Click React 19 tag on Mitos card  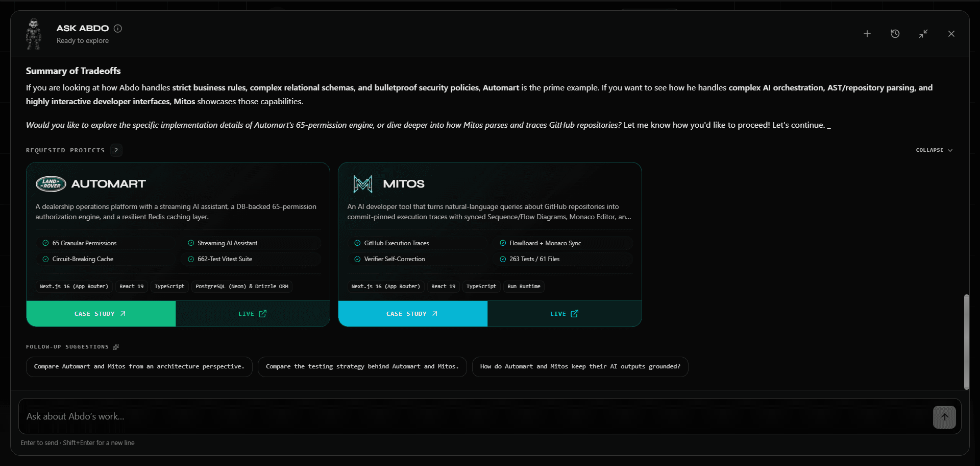coord(444,287)
